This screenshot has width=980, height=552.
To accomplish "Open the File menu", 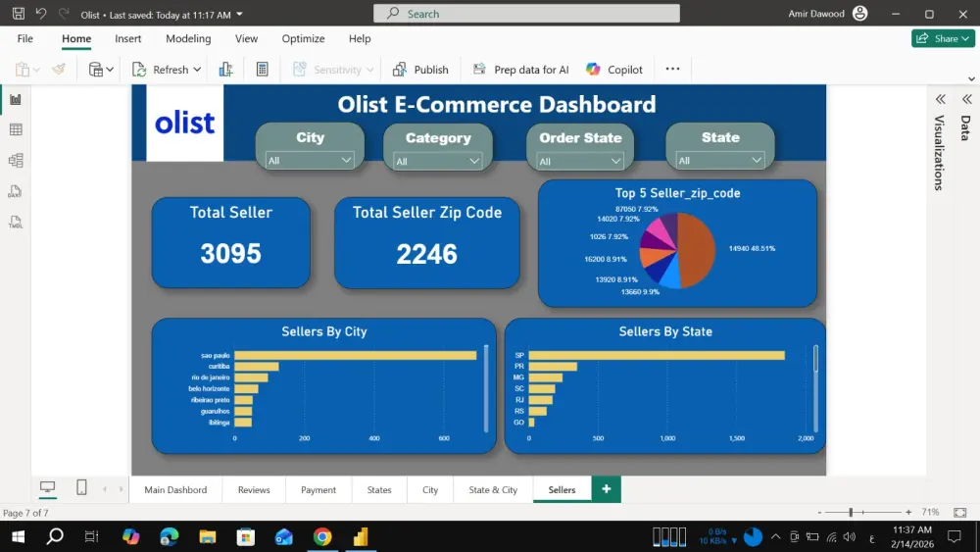I will (25, 38).
